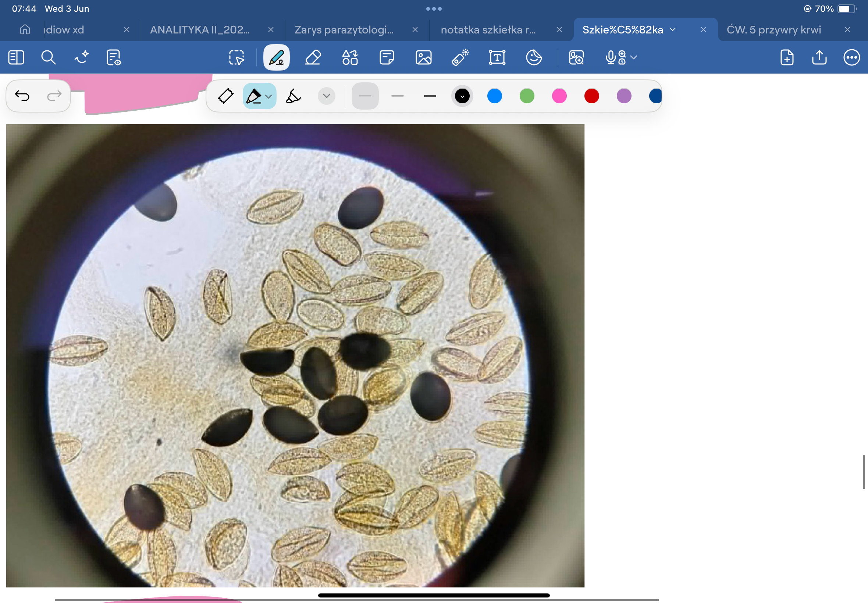Activate the laser pointer tool

click(x=460, y=57)
